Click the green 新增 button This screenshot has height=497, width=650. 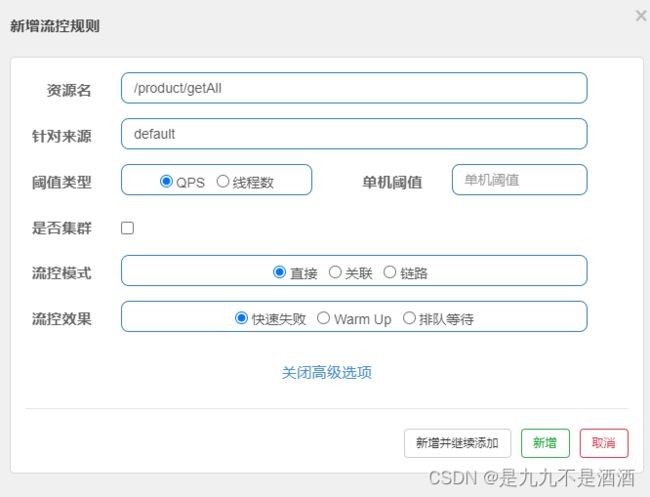[x=545, y=443]
